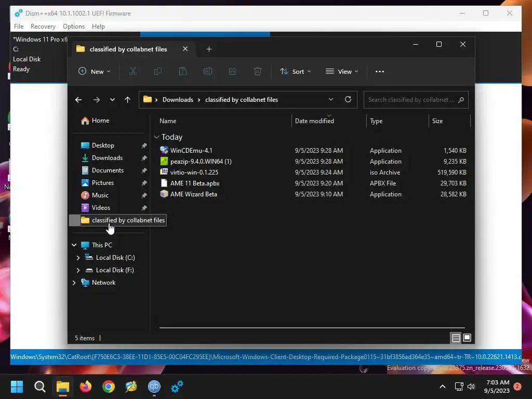
Task: Open the See more ellipsis menu
Action: coord(380,72)
